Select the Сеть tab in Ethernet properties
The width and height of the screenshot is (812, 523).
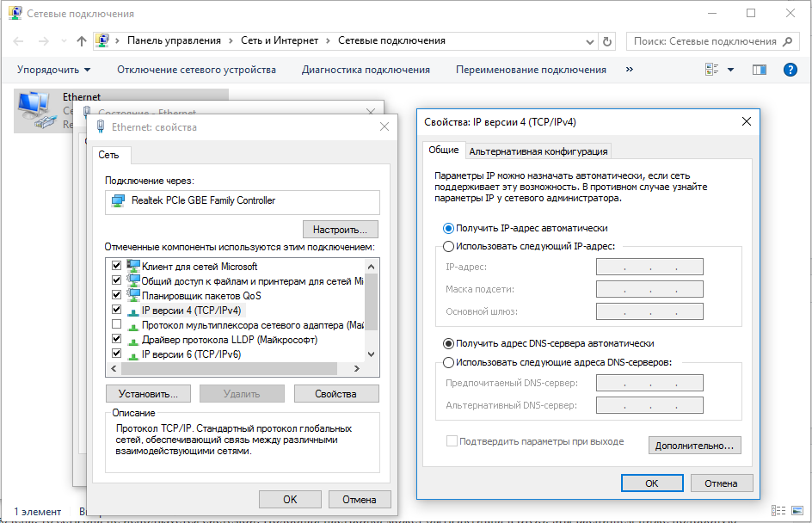pyautogui.click(x=108, y=155)
